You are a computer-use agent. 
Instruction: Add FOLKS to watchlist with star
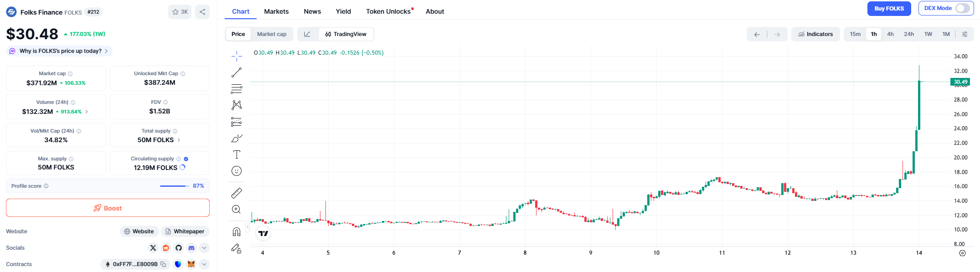pos(180,12)
